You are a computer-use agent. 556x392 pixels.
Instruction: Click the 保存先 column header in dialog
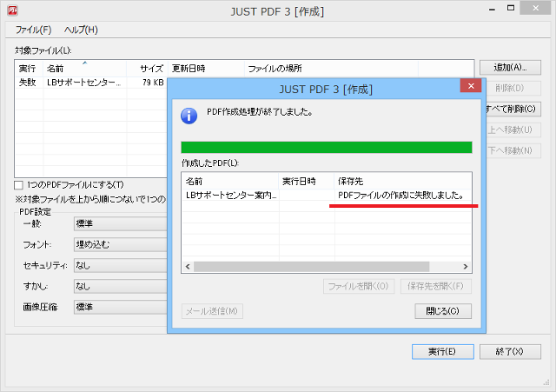click(x=403, y=182)
